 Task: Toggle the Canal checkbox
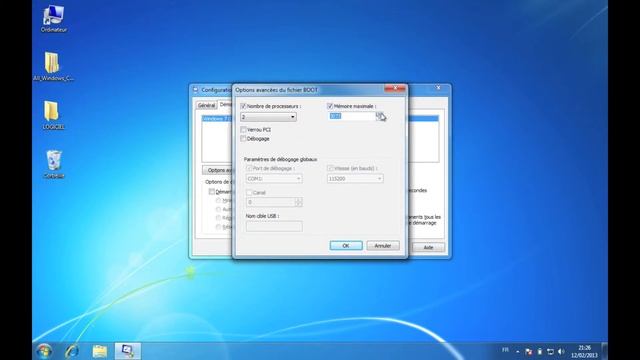pyautogui.click(x=249, y=193)
